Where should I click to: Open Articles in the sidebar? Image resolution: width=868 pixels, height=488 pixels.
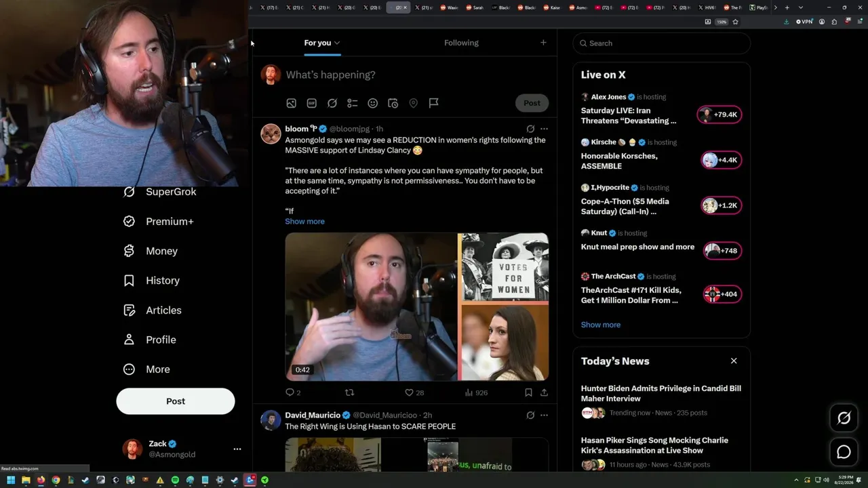click(x=153, y=310)
